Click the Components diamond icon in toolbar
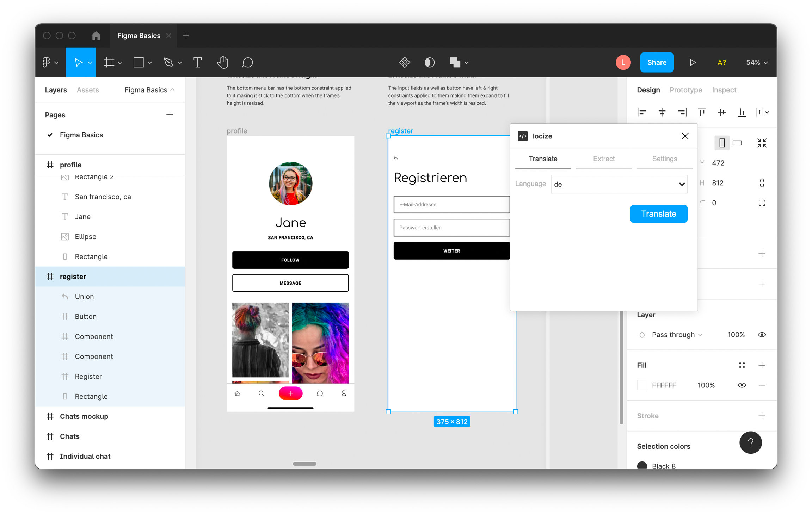 (x=405, y=62)
